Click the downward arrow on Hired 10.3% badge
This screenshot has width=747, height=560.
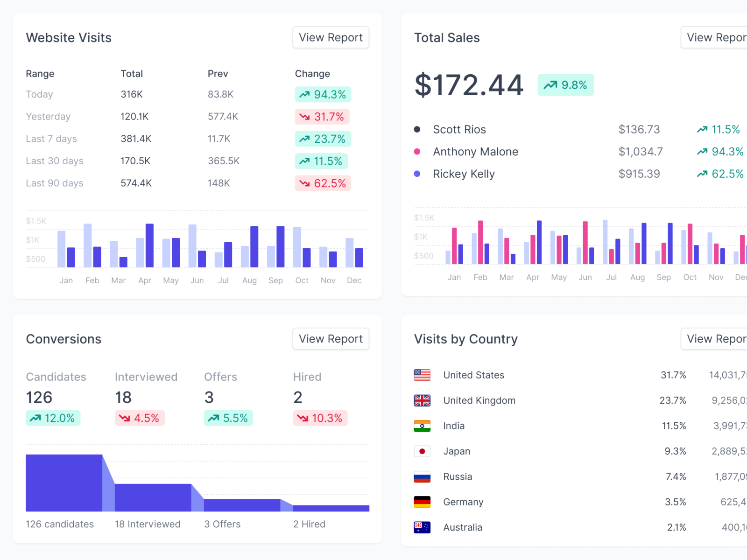pos(303,418)
